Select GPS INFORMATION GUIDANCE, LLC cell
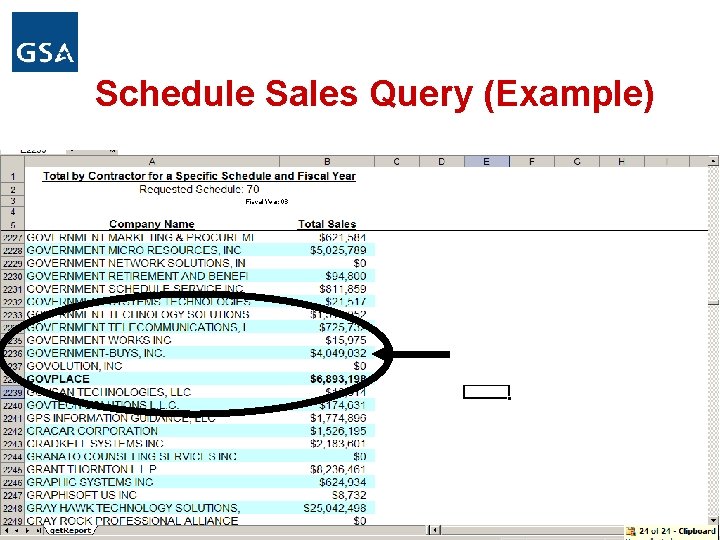 pyautogui.click(x=152, y=418)
